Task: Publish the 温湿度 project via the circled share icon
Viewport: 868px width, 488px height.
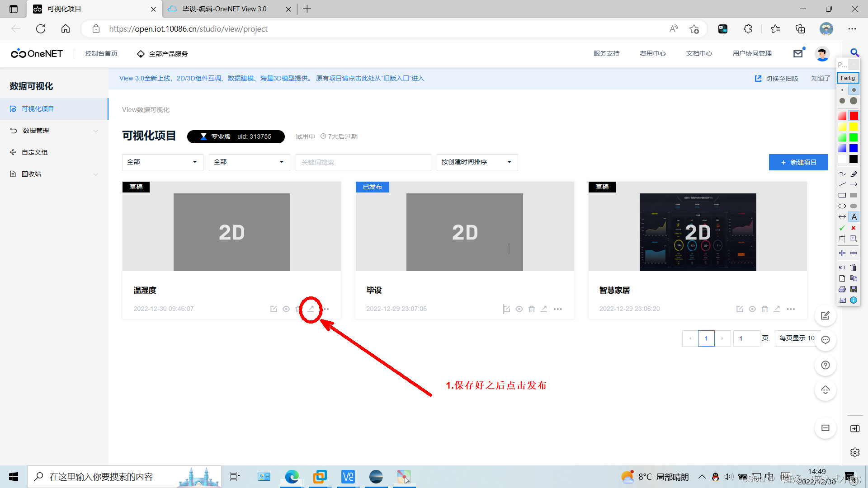Action: [x=311, y=309]
